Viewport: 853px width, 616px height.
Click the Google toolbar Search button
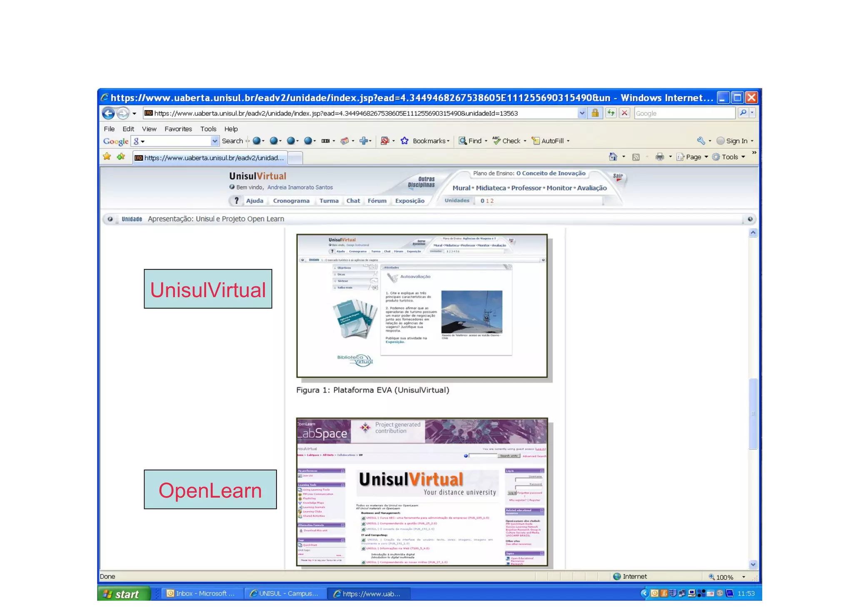pos(232,141)
